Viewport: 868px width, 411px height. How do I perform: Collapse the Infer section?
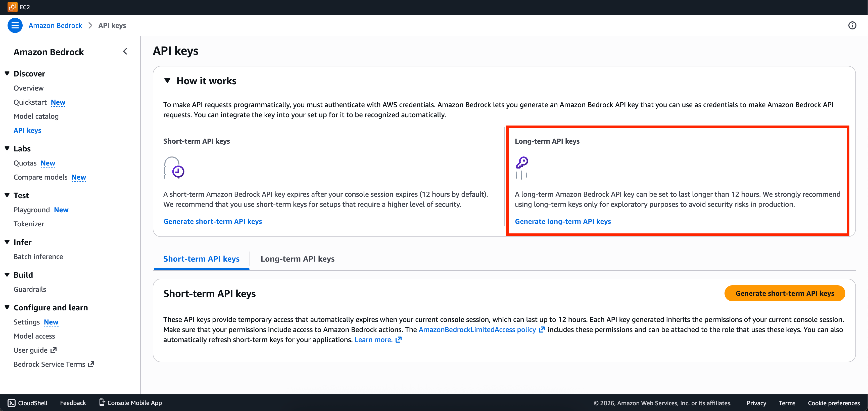click(7, 242)
